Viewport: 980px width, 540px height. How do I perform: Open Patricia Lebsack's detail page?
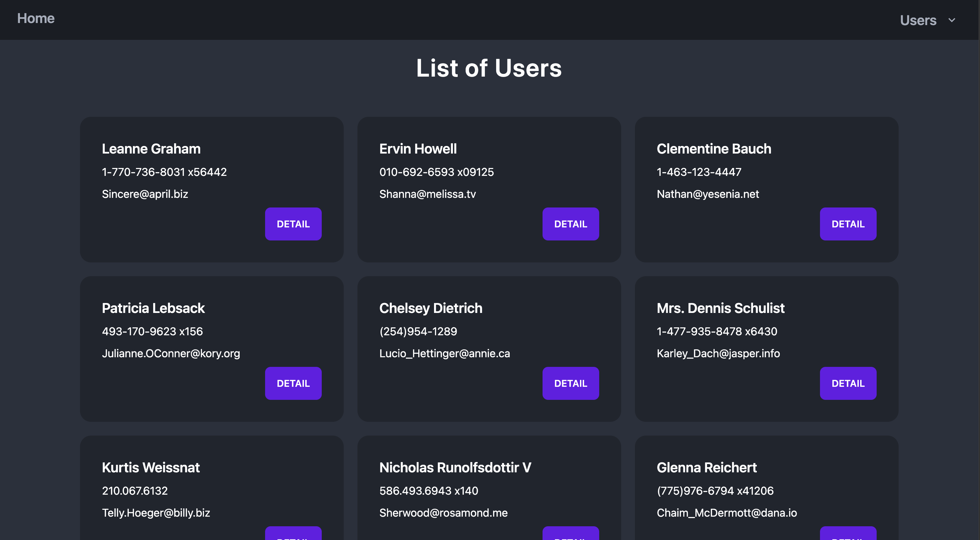tap(293, 383)
